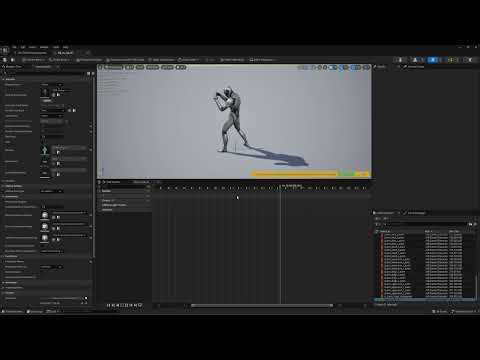Image resolution: width=480 pixels, height=360 pixels.
Task: Click the jump-to-start playback button
Action: [x=108, y=305]
